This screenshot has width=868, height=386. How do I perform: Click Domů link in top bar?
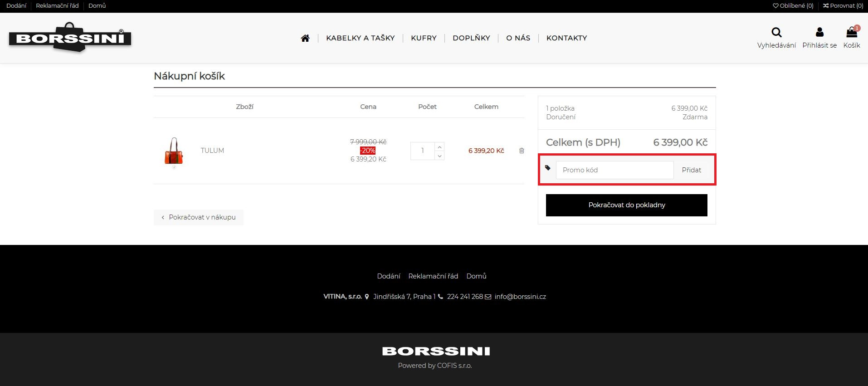[97, 6]
